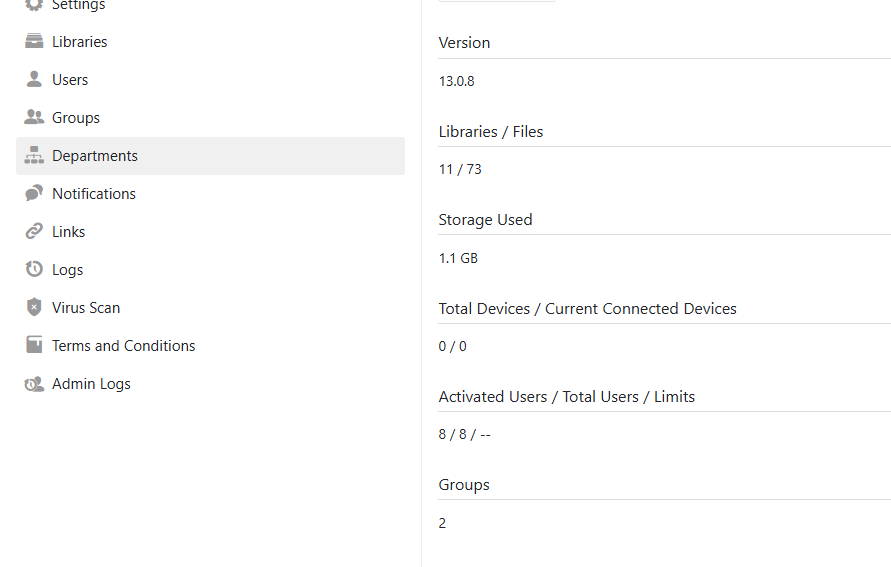Open the Departments page
The height and width of the screenshot is (567, 891).
210,156
